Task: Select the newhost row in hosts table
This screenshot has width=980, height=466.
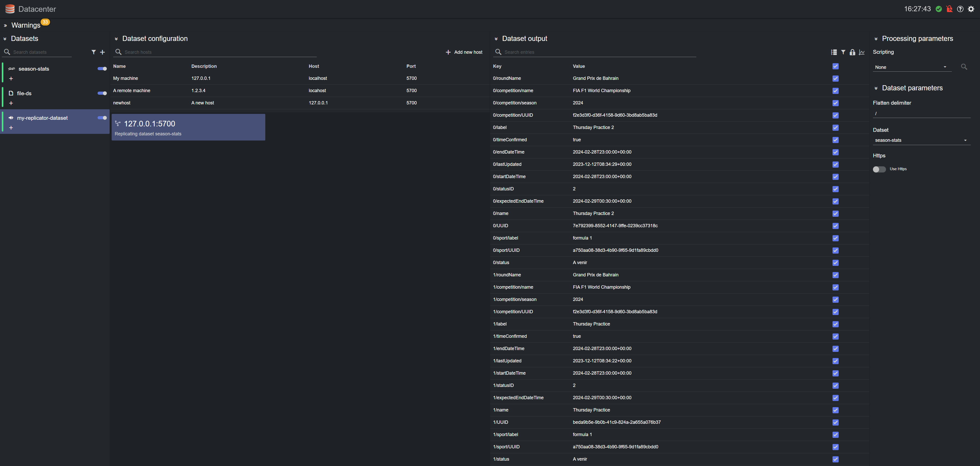Action: (x=122, y=103)
